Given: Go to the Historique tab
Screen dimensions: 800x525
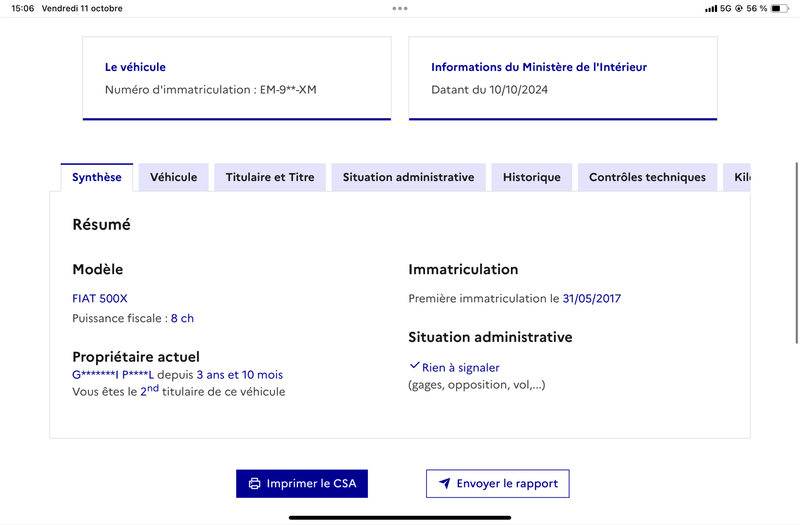Looking at the screenshot, I should pyautogui.click(x=532, y=178).
